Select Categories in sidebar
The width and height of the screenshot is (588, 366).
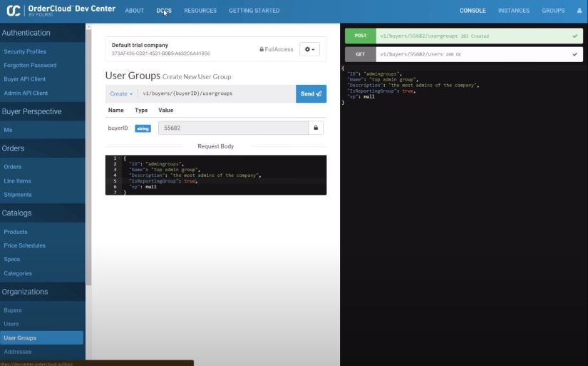coord(18,273)
